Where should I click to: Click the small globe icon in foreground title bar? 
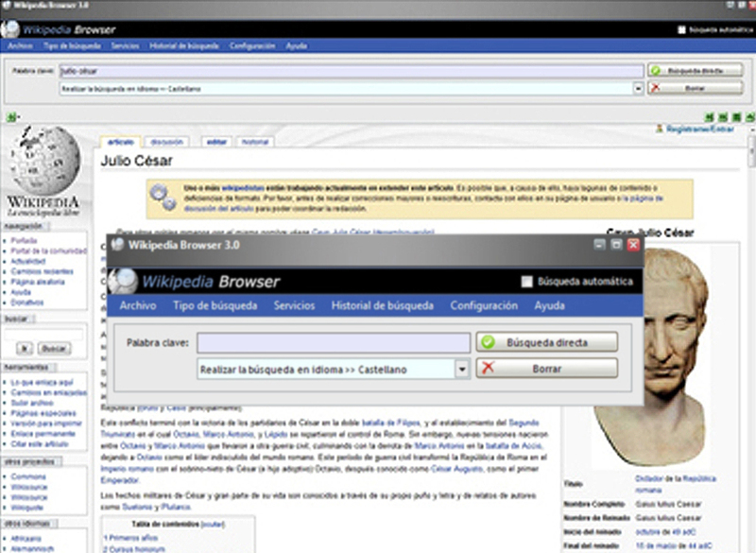click(117, 244)
